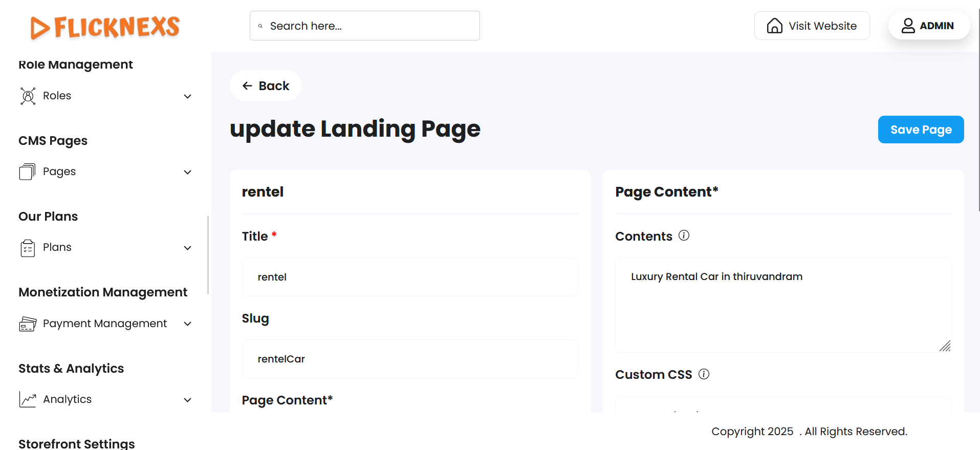Image resolution: width=980 pixels, height=450 pixels.
Task: Click the Payment Management card icon
Action: [28, 324]
